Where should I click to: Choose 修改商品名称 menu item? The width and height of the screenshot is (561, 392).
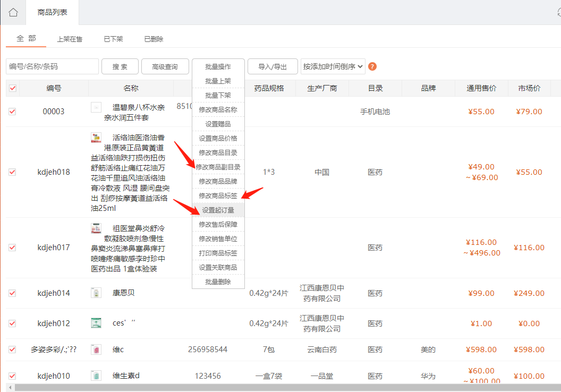pyautogui.click(x=218, y=110)
